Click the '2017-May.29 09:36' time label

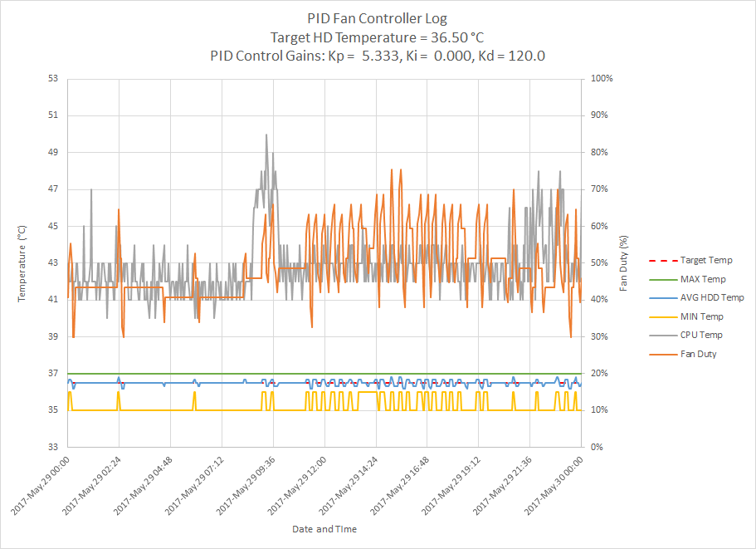pos(246,485)
